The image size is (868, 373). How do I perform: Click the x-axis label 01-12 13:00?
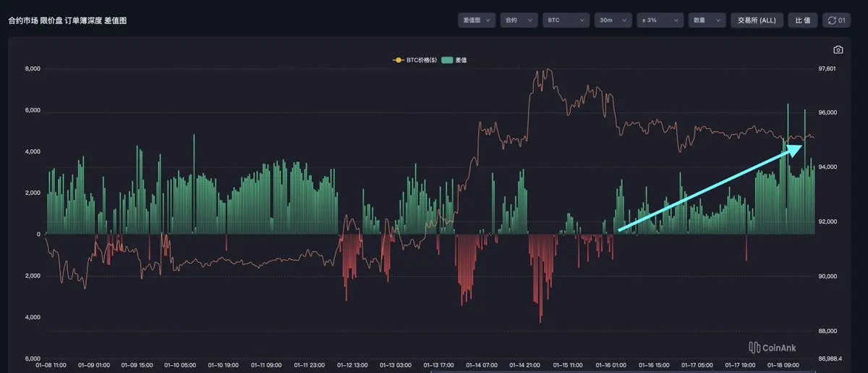(x=353, y=366)
